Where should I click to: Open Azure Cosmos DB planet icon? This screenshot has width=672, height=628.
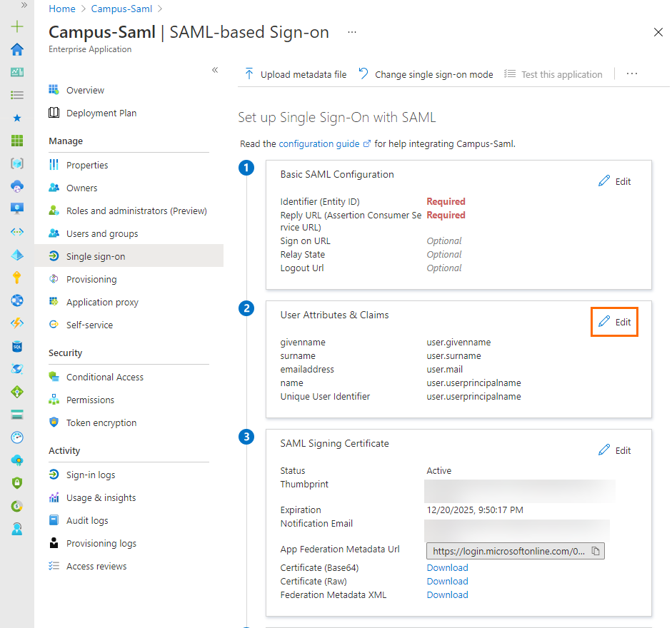(x=17, y=369)
